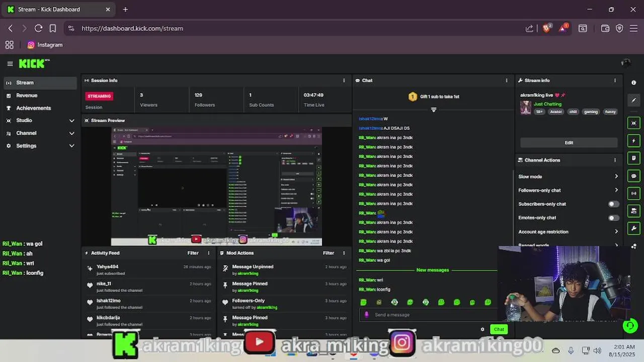Switch to Stream - Kick Dashboard tab
This screenshot has height=362, width=644.
coord(58,9)
